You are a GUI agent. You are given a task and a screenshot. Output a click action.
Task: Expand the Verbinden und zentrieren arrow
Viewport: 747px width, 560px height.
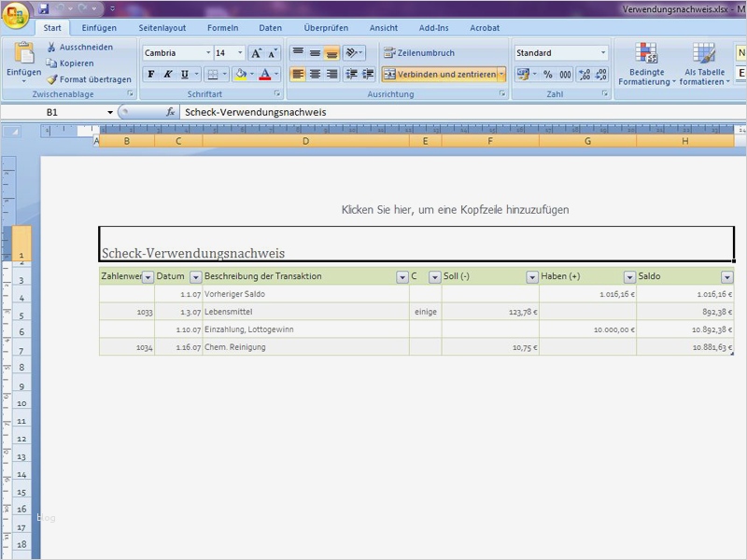(x=501, y=75)
